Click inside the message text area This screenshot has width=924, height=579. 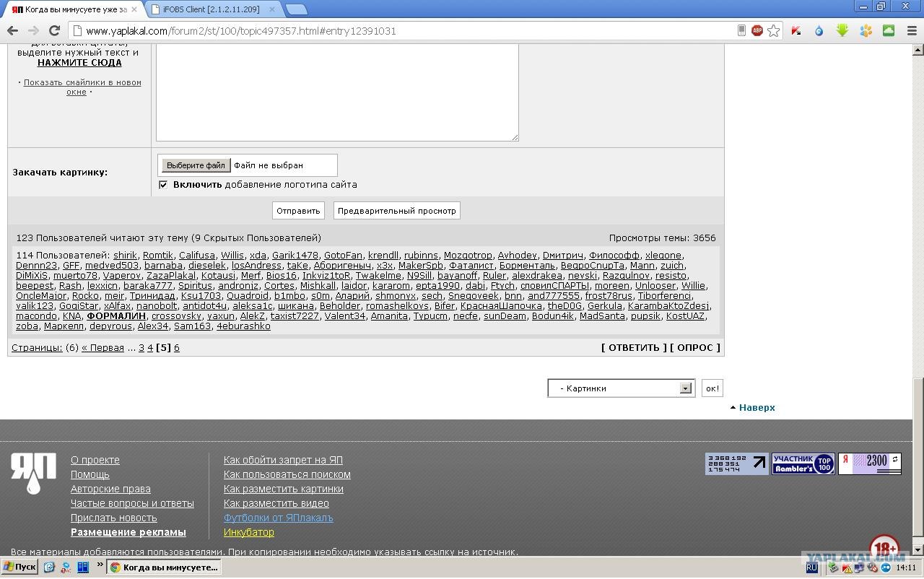337,92
